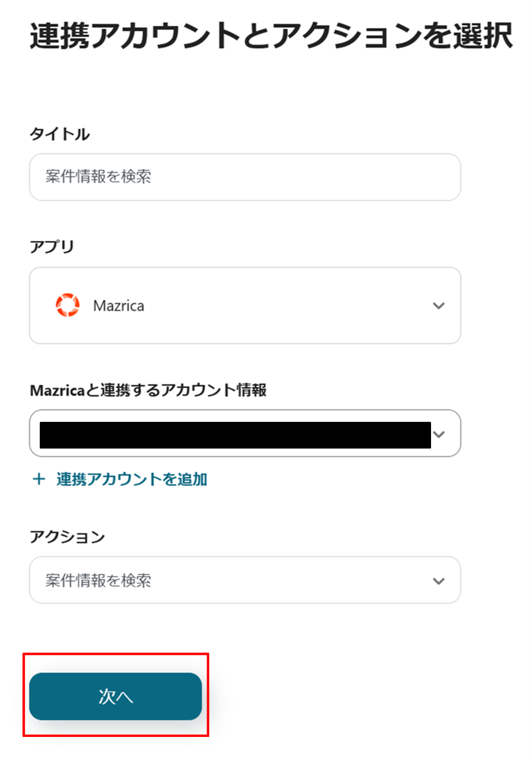Viewport: 532px width, 761px height.
Task: Click the Mazrica logo icon
Action: (x=67, y=305)
